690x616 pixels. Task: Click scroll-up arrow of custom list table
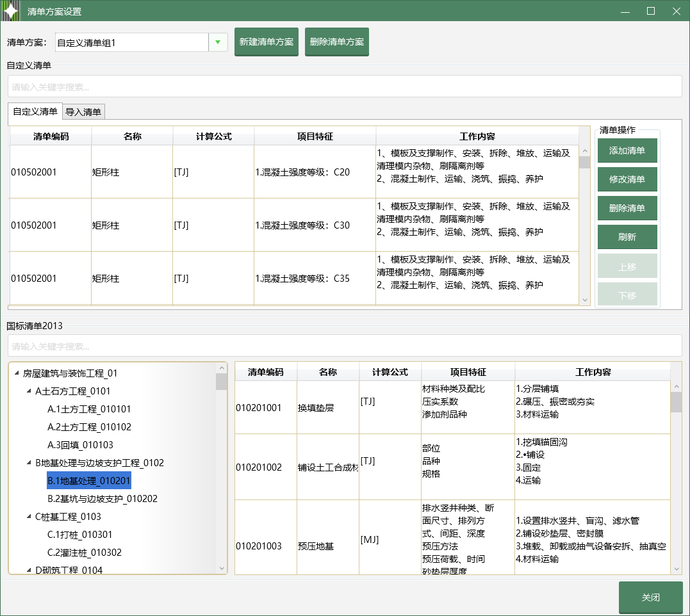(585, 151)
